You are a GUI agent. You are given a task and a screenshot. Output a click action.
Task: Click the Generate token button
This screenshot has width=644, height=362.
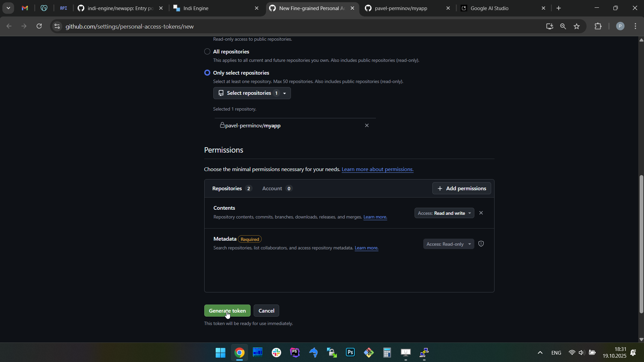pos(227,311)
